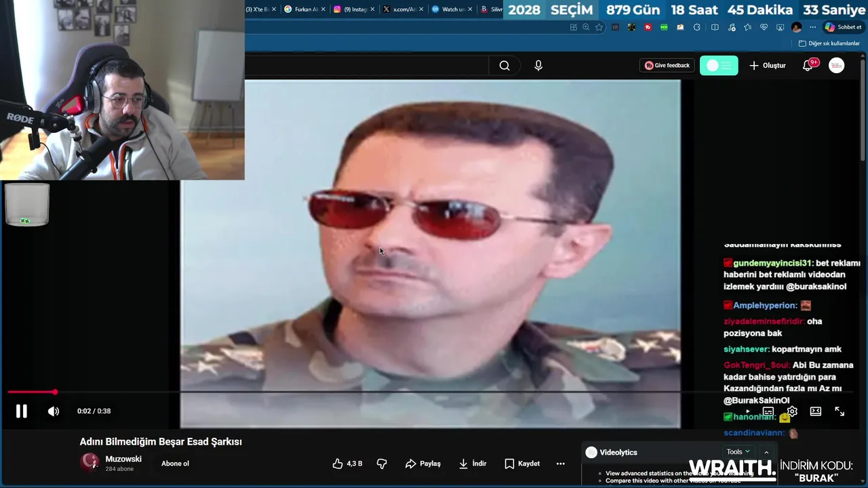Image resolution: width=868 pixels, height=488 pixels.
Task: Open the browser profile avatar
Action: [796, 27]
